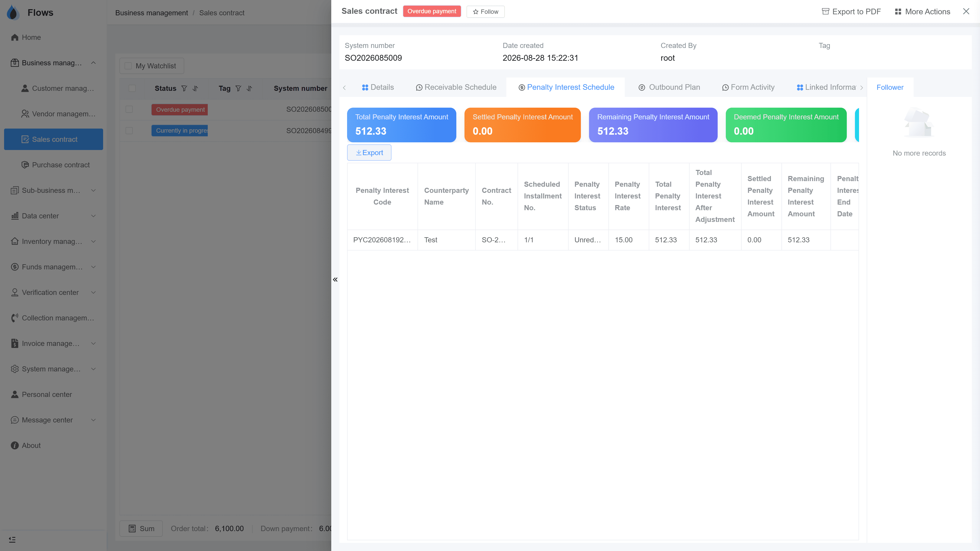Click the Remaining Penalty Interest Amount purple card
The image size is (980, 551).
(x=653, y=125)
